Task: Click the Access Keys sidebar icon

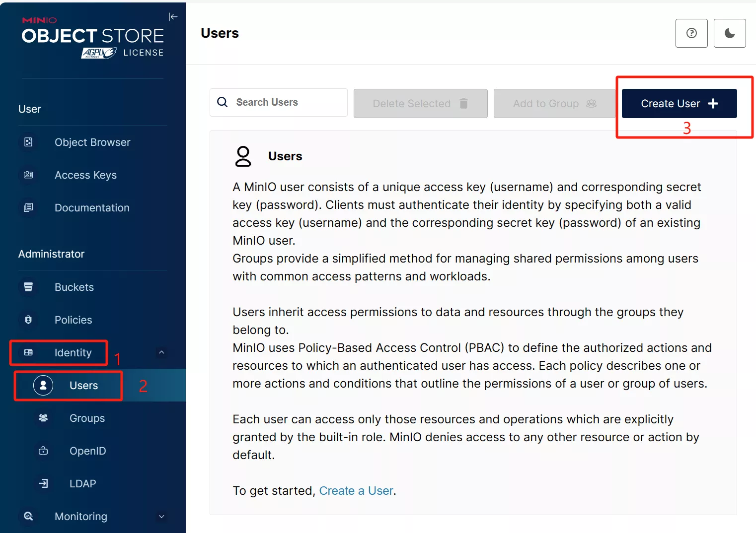Action: tap(28, 175)
